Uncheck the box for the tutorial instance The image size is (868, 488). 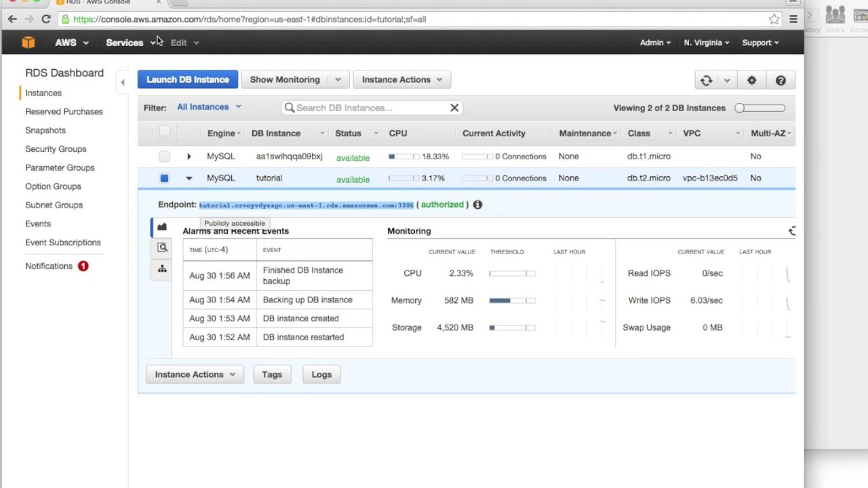pos(164,178)
